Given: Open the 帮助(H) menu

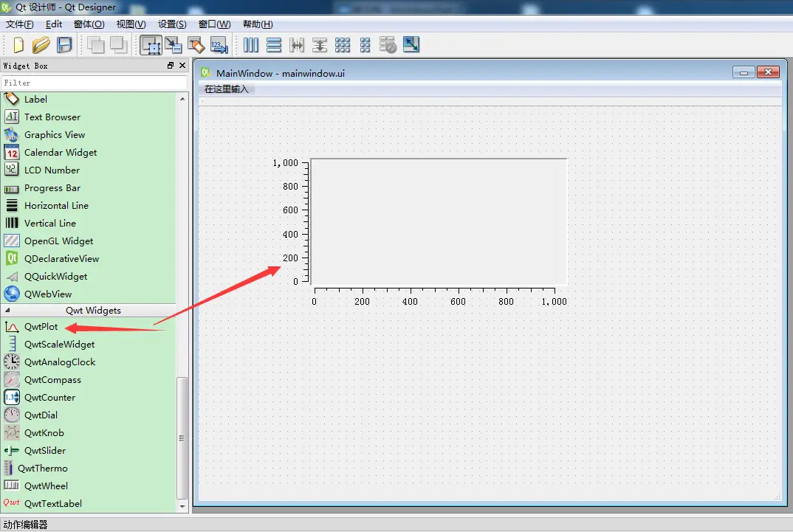Looking at the screenshot, I should coord(258,24).
